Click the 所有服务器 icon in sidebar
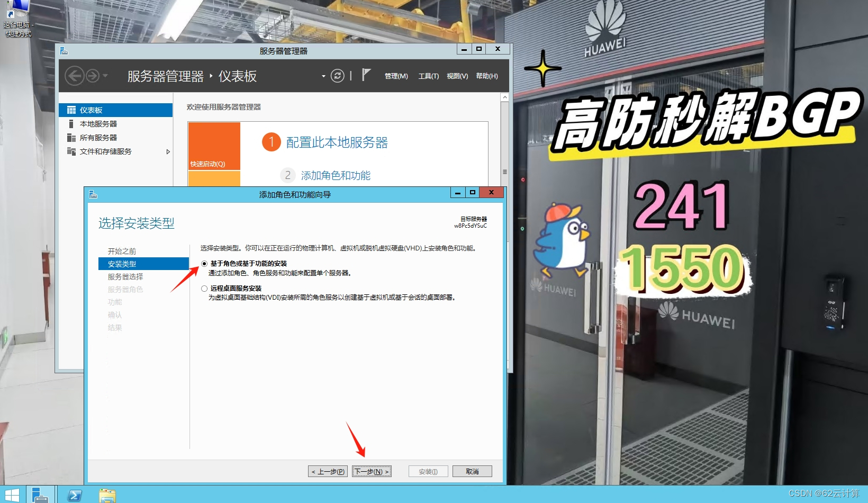The height and width of the screenshot is (503, 868). coord(71,138)
